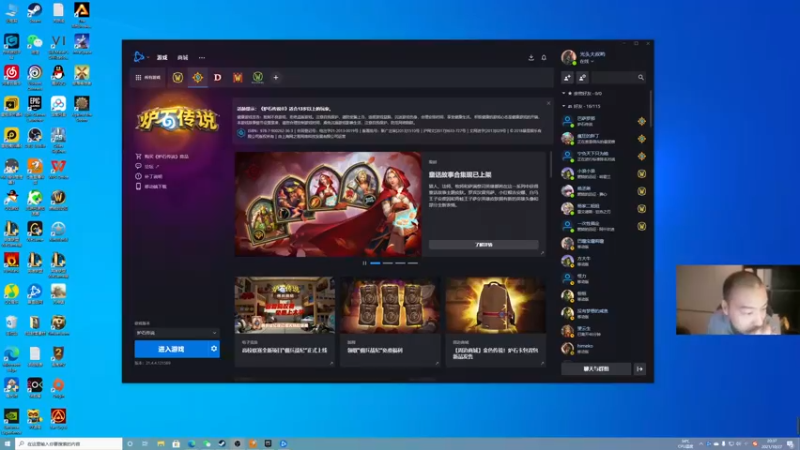Open the online status dropdown
800x450 pixels.
pyautogui.click(x=586, y=61)
